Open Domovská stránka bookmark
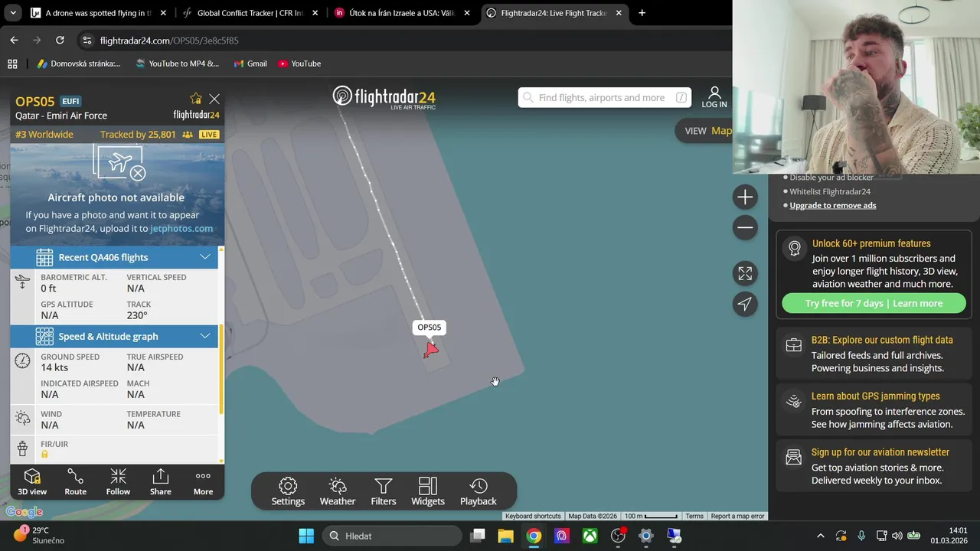The image size is (980, 551). coord(79,64)
